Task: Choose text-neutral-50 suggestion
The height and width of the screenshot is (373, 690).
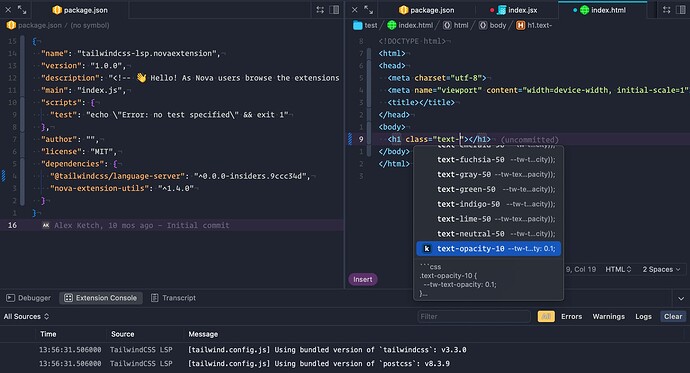Action: (x=488, y=234)
